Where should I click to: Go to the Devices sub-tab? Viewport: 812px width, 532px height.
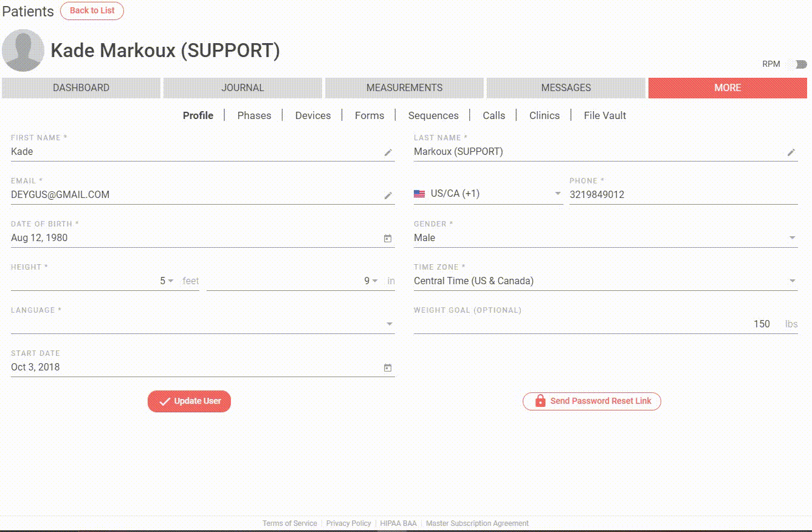click(313, 115)
